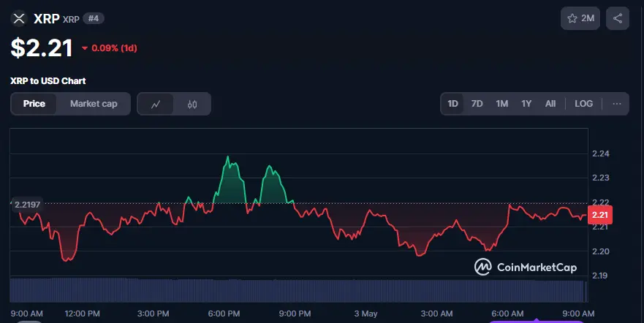Choose the 1D time range
The height and width of the screenshot is (323, 644).
[452, 104]
